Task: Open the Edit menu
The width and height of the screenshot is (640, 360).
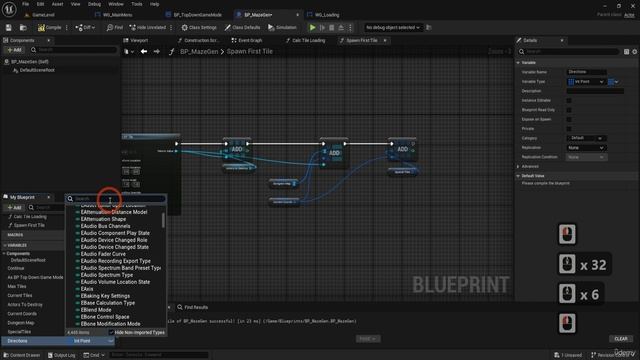Action: pyautogui.click(x=40, y=4)
